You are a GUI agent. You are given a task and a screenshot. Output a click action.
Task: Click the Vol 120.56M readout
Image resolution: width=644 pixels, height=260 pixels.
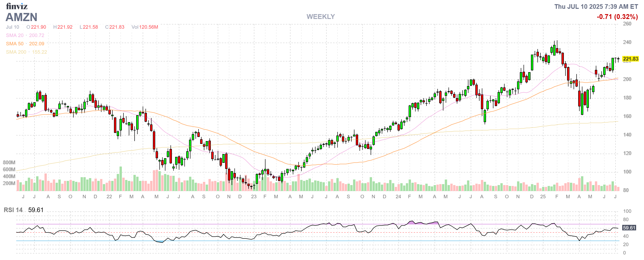click(x=145, y=27)
